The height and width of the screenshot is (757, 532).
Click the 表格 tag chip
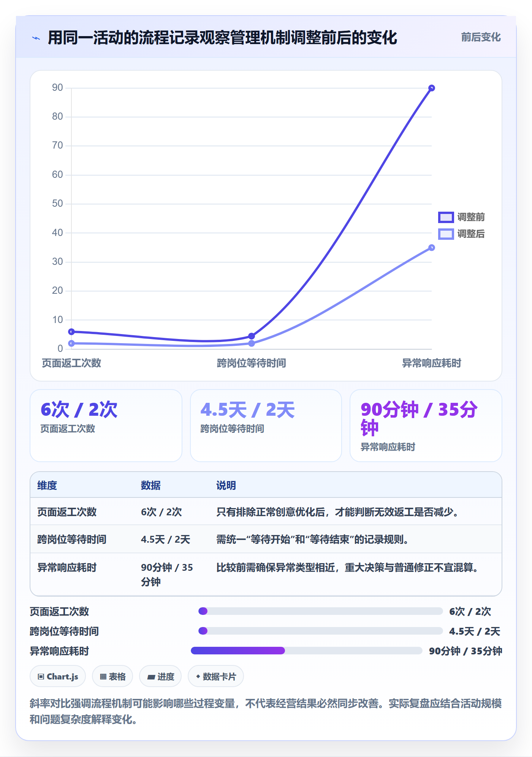click(x=112, y=676)
